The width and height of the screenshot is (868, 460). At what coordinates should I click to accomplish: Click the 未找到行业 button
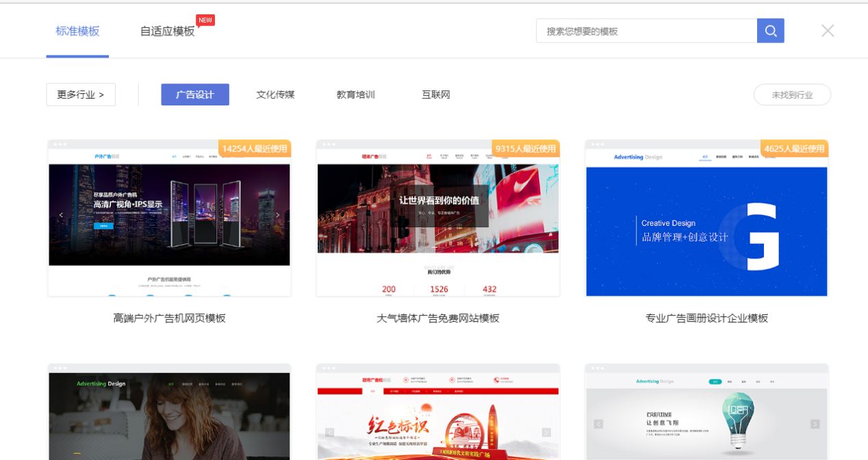[x=792, y=94]
